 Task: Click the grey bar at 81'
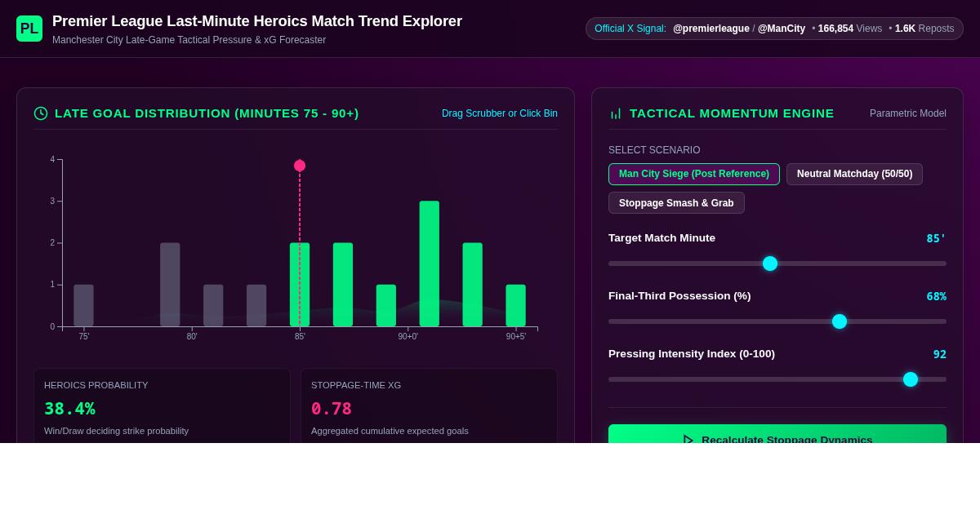[x=213, y=305]
